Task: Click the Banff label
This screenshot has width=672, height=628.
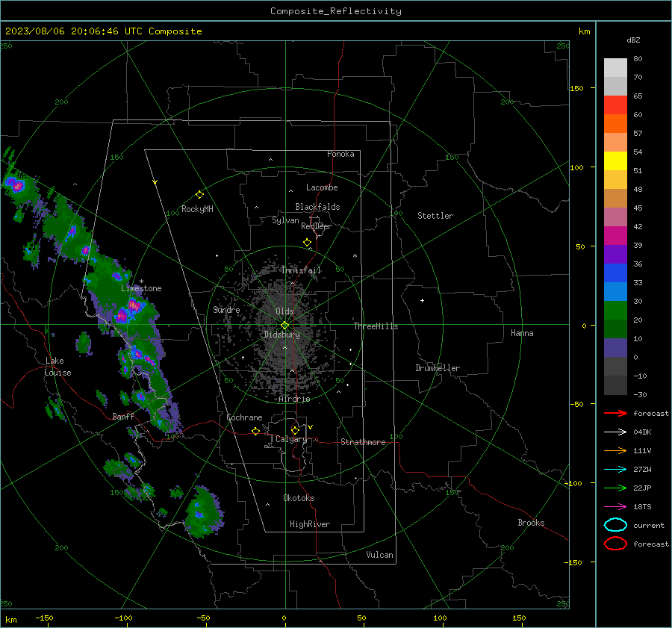Action: 123,416
